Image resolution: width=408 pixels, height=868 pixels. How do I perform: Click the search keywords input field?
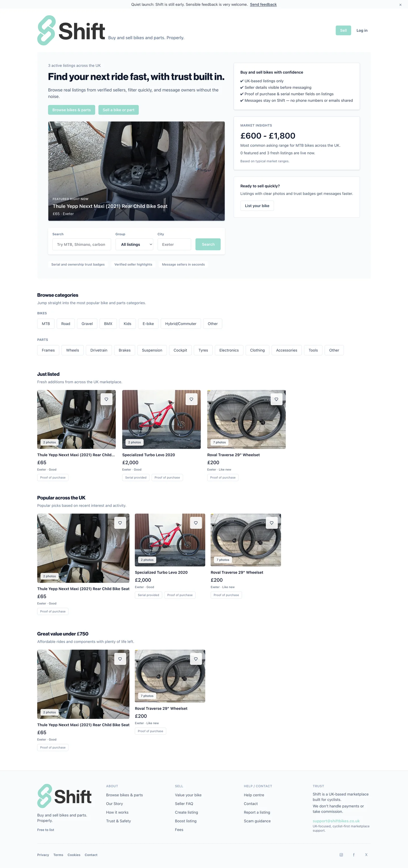(x=82, y=245)
